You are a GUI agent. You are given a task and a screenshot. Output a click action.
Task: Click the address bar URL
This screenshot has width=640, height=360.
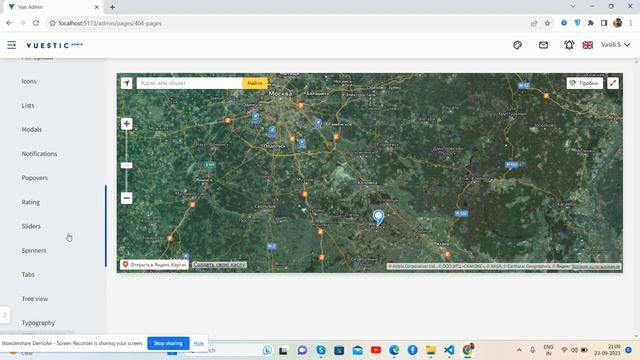click(110, 23)
